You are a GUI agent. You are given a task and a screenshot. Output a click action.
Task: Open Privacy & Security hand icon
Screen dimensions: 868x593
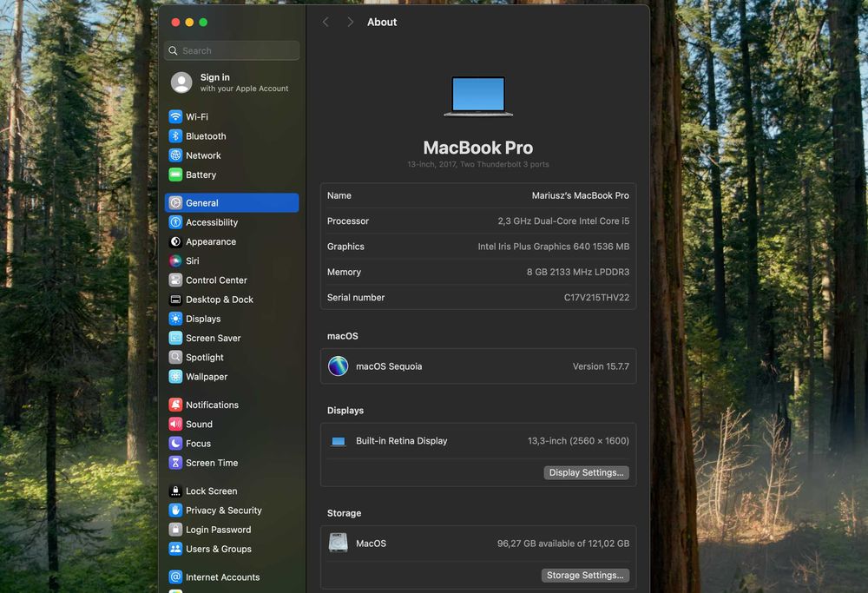click(175, 511)
